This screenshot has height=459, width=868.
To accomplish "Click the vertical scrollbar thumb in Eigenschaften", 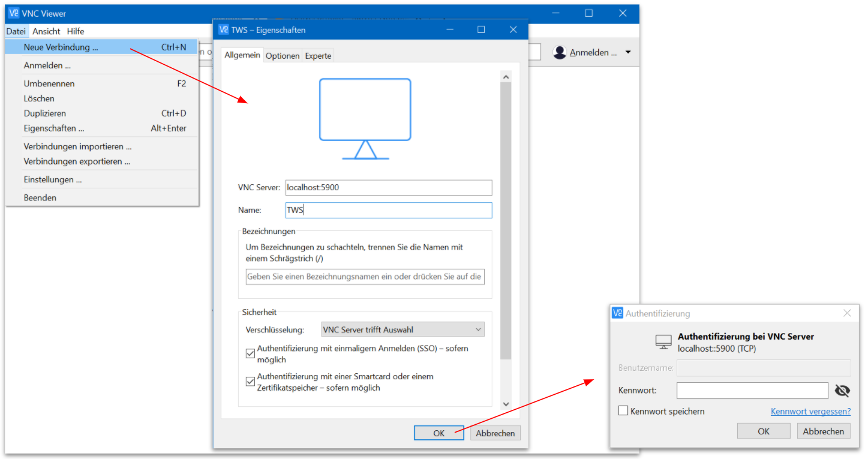I will (506, 221).
